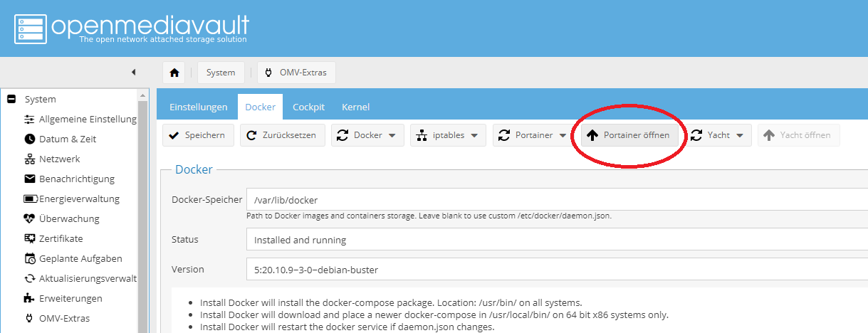Open the Yacht dropdown menu
The image size is (868, 333).
coord(721,135)
